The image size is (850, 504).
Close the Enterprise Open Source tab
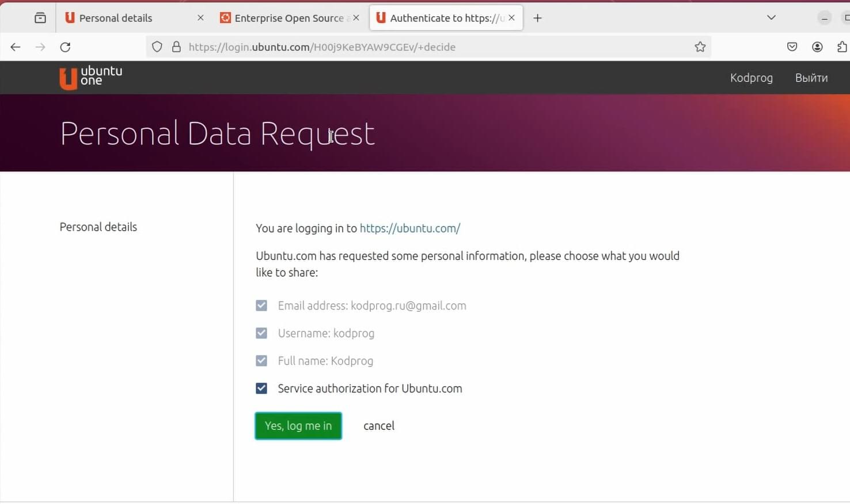(x=356, y=18)
